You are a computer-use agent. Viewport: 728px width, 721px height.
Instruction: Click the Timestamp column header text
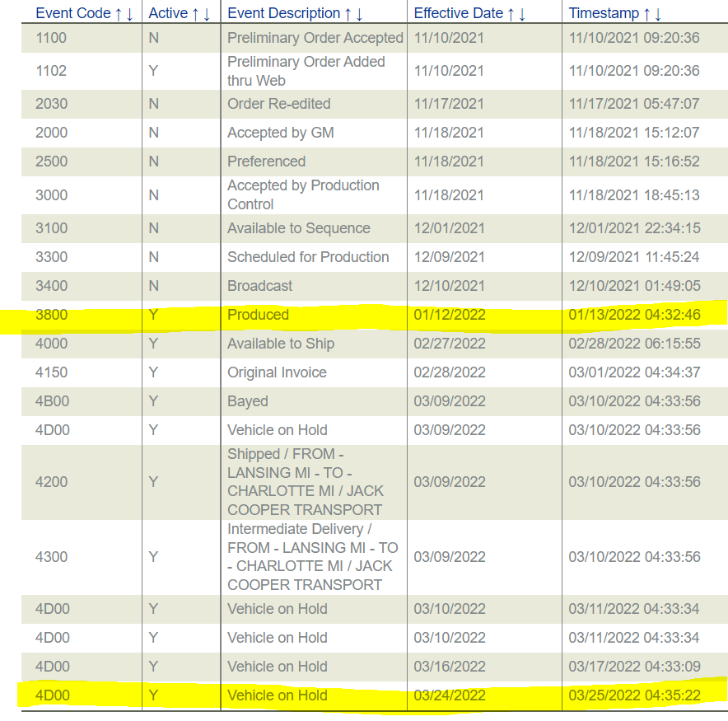(604, 13)
